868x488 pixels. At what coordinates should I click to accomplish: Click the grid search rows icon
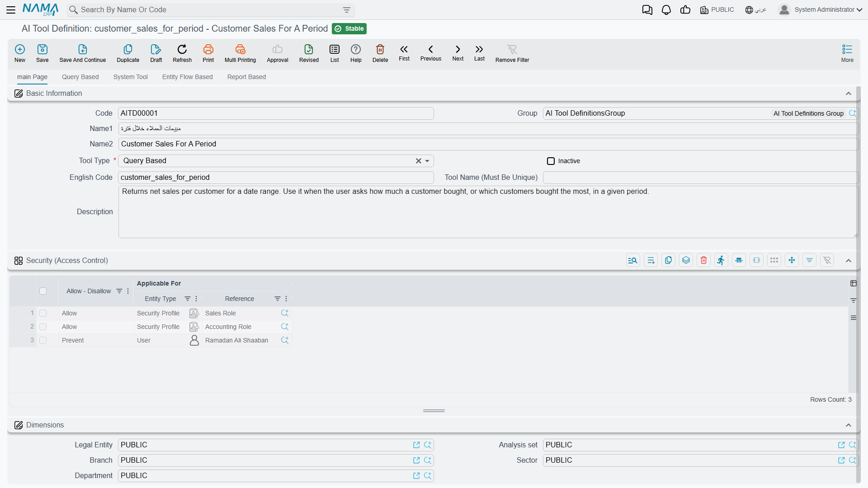coord(633,260)
